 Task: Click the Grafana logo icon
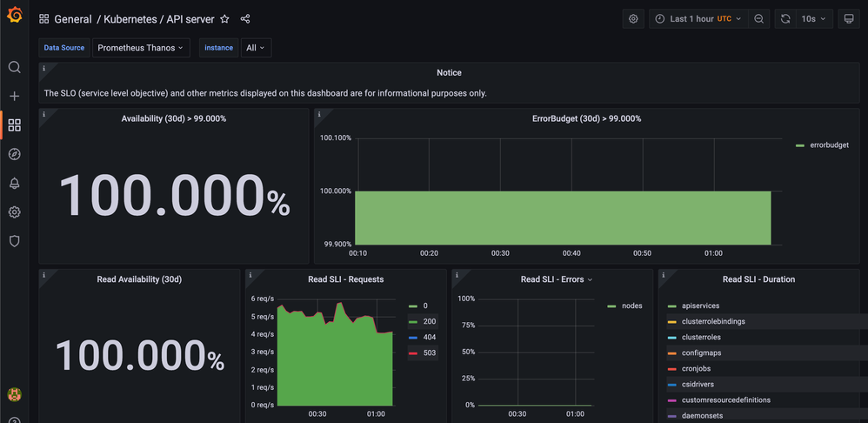coord(15,15)
